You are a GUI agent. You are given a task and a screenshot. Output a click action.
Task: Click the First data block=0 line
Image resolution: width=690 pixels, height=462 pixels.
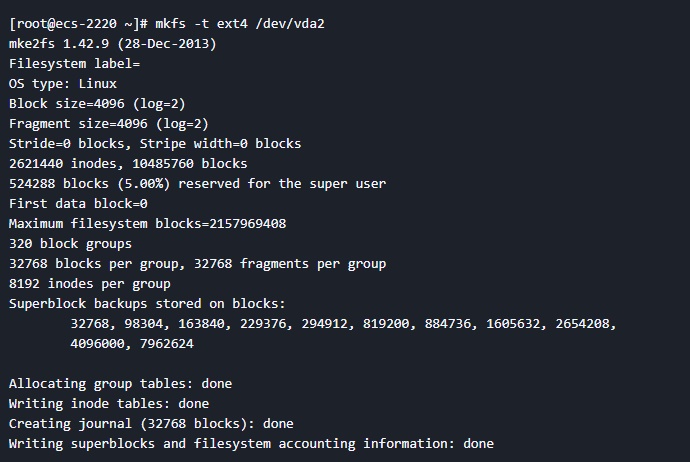pyautogui.click(x=78, y=203)
